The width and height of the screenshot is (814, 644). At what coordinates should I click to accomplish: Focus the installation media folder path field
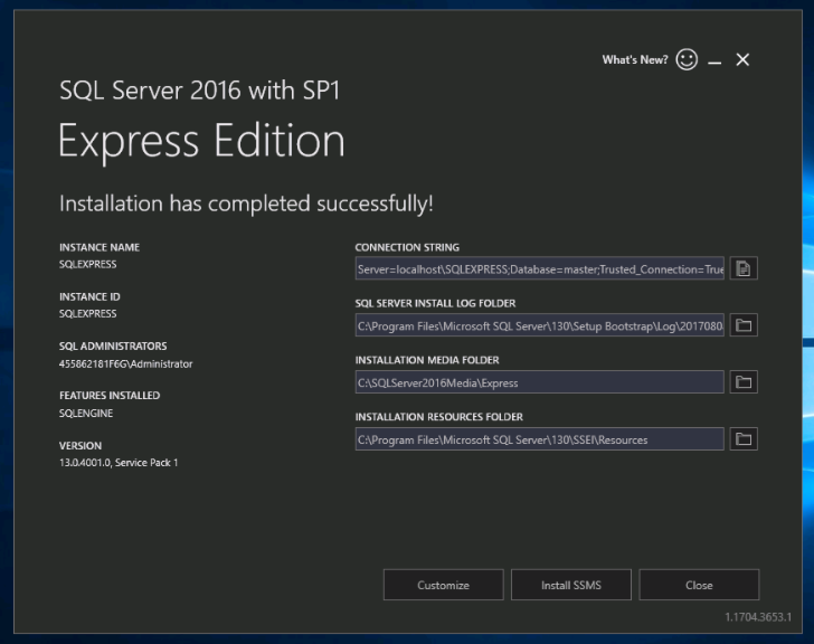coord(539,382)
